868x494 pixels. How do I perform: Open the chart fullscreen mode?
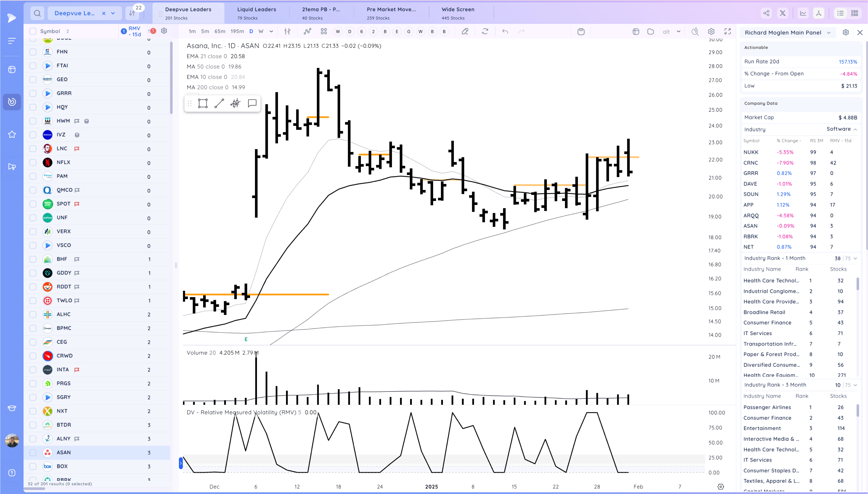(x=728, y=31)
